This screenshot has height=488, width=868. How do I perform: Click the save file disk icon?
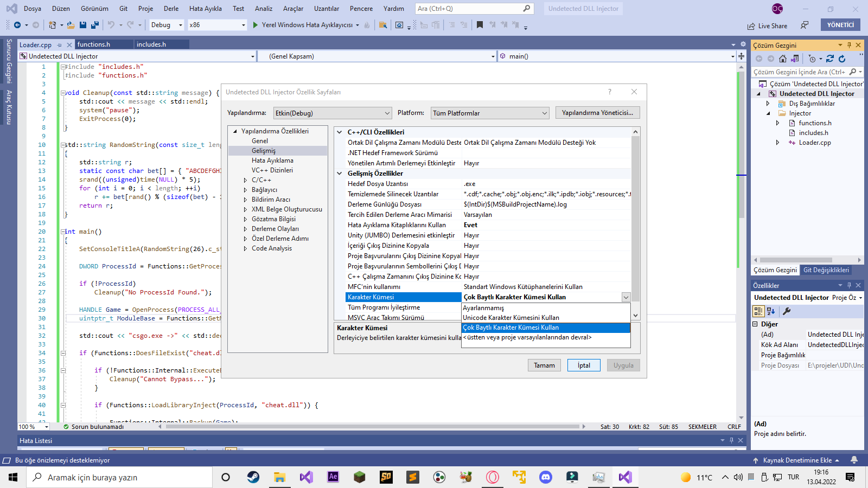pos(83,25)
